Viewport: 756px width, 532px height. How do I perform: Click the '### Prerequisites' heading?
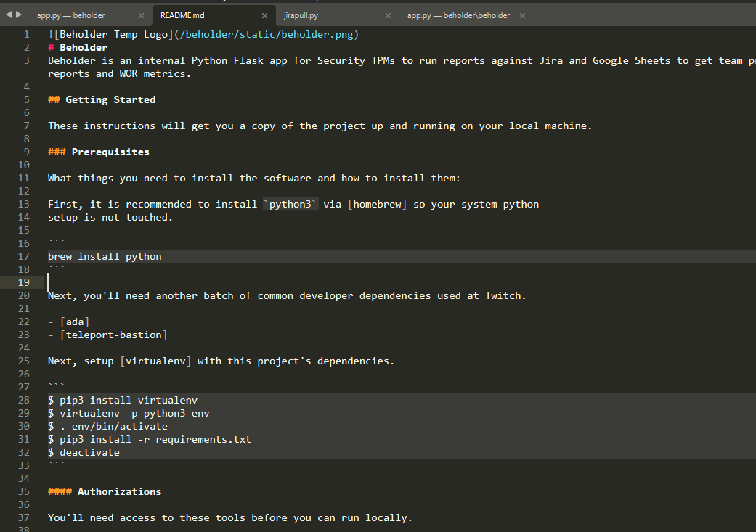(x=99, y=152)
